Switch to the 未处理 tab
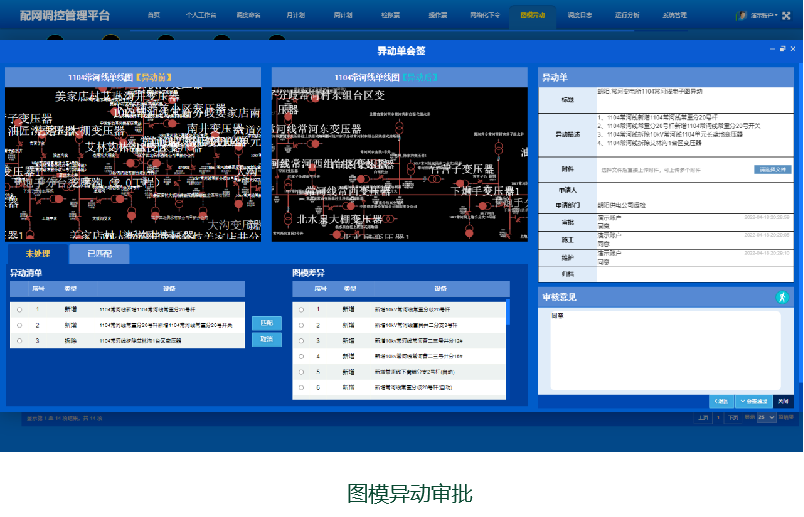This screenshot has height=517, width=804. pos(38,255)
